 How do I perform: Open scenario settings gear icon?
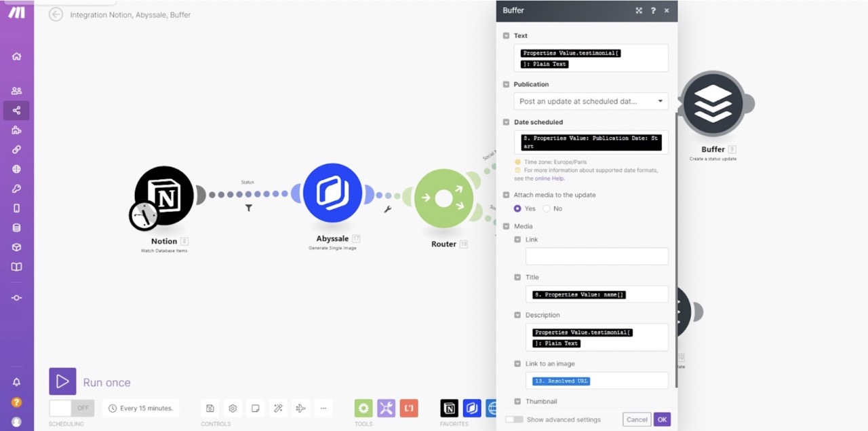[x=233, y=408]
